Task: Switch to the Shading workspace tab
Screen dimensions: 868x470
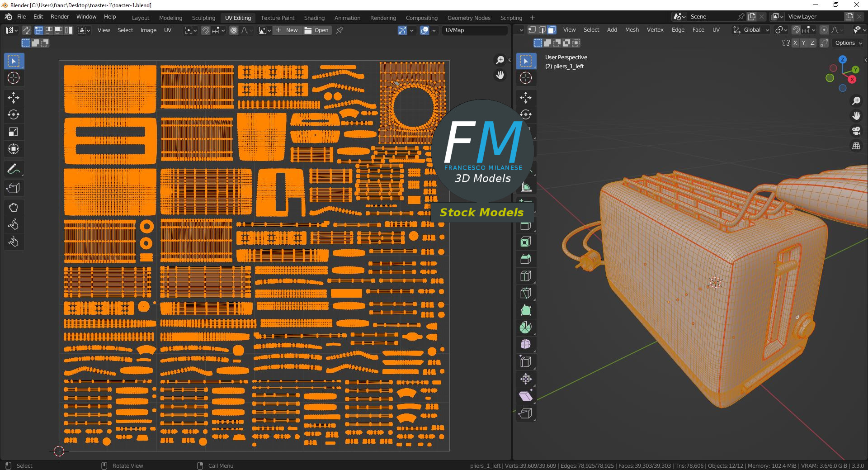Action: [x=314, y=18]
